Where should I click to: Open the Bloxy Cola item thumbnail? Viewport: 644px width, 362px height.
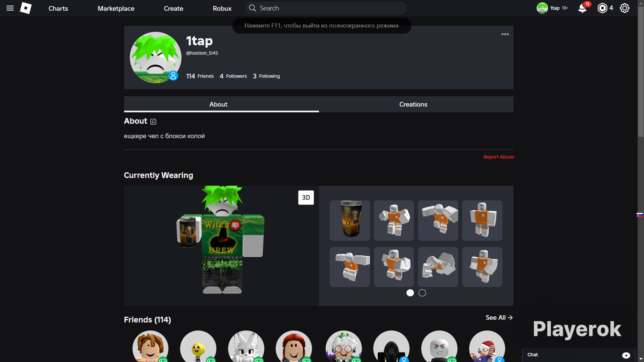pos(350,220)
